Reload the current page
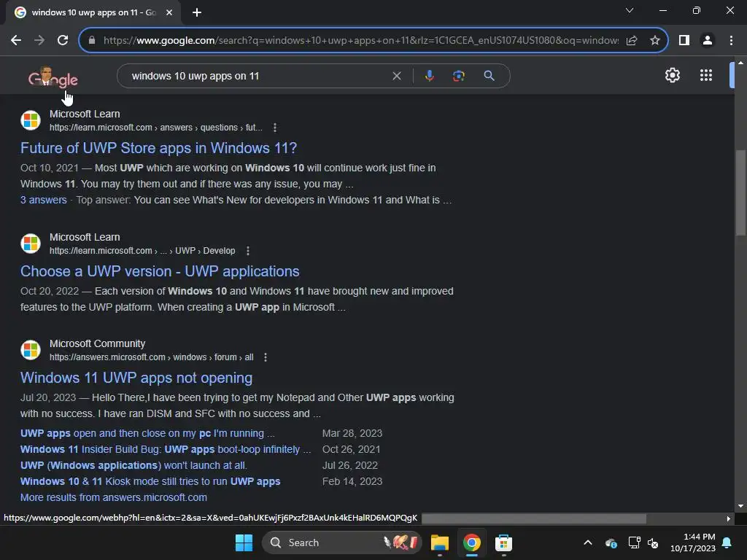The height and width of the screenshot is (560, 747). (x=63, y=41)
